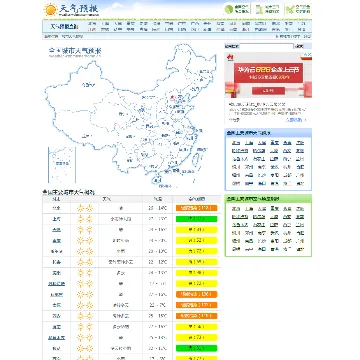Click green air quality badge in 拉萨 row
The height and width of the screenshot is (360, 360).
(x=197, y=348)
